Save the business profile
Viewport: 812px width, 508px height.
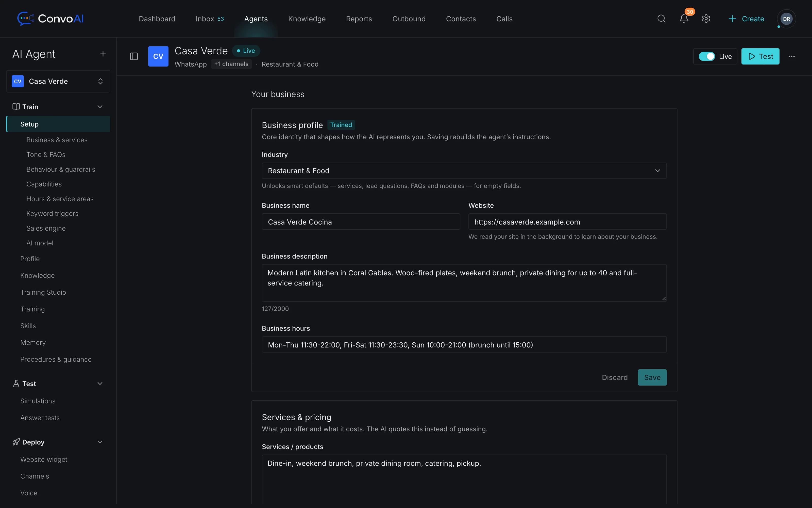pos(652,377)
